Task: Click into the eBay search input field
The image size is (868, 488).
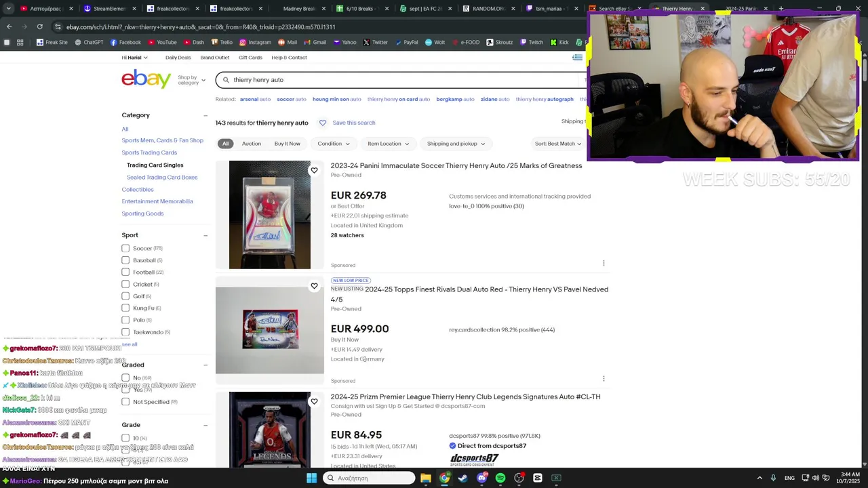Action: pos(407,80)
